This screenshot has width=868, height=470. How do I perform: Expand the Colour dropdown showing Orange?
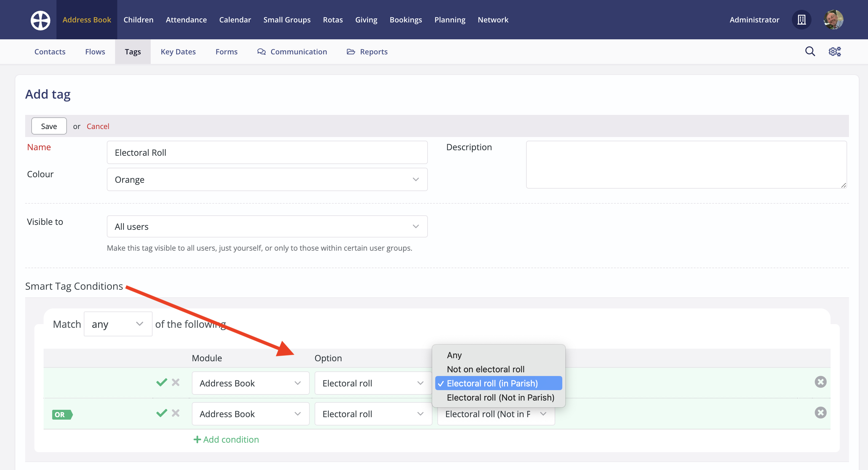pyautogui.click(x=267, y=179)
